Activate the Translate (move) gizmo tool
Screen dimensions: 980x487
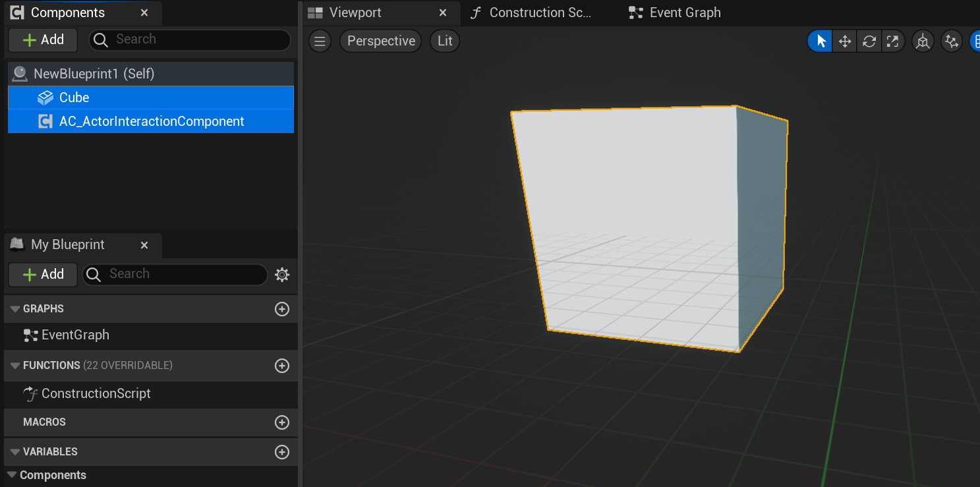844,41
